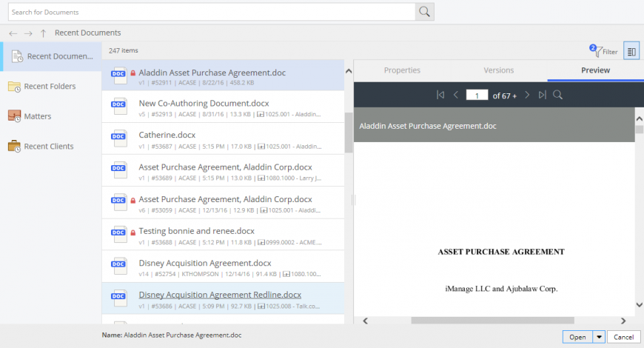
Task: Select Recent Documents in sidebar
Action: (x=51, y=56)
